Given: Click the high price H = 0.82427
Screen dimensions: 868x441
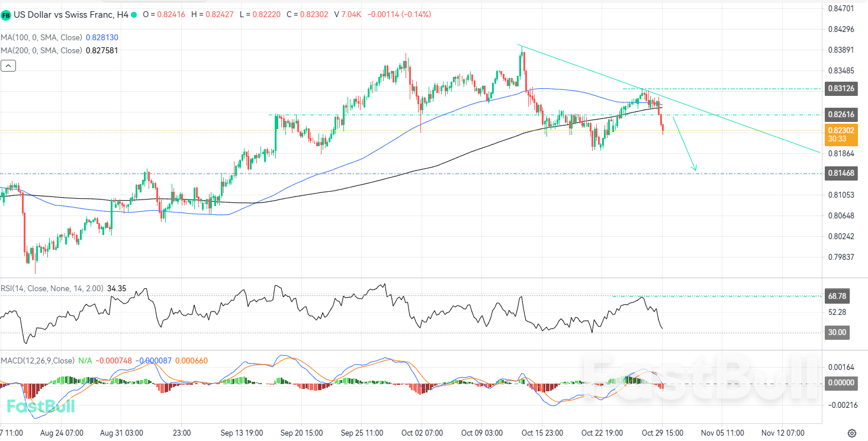Looking at the screenshot, I should (x=212, y=14).
